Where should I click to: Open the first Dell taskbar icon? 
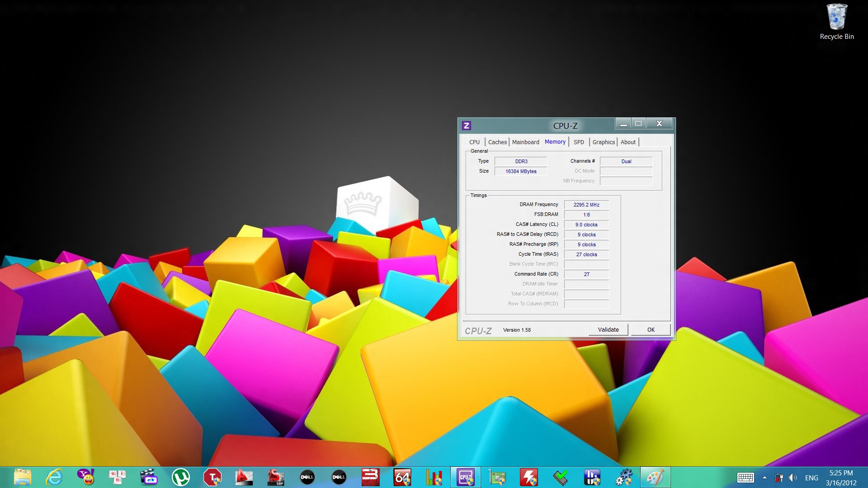coord(307,477)
